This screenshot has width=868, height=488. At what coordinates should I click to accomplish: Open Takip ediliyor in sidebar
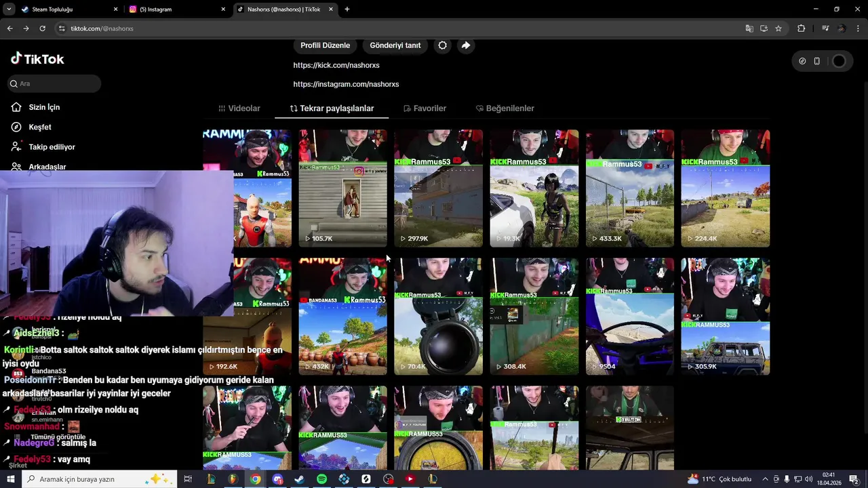click(x=52, y=146)
